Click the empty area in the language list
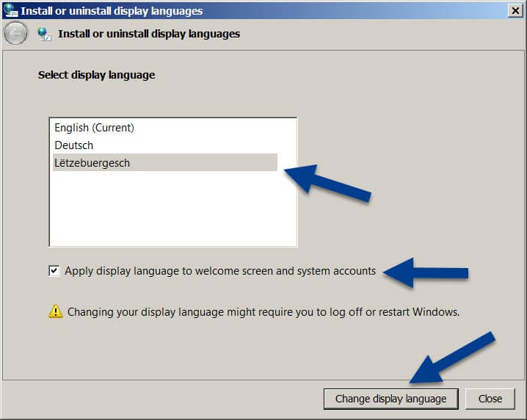Viewport: 527px width, 420px height. (173, 209)
